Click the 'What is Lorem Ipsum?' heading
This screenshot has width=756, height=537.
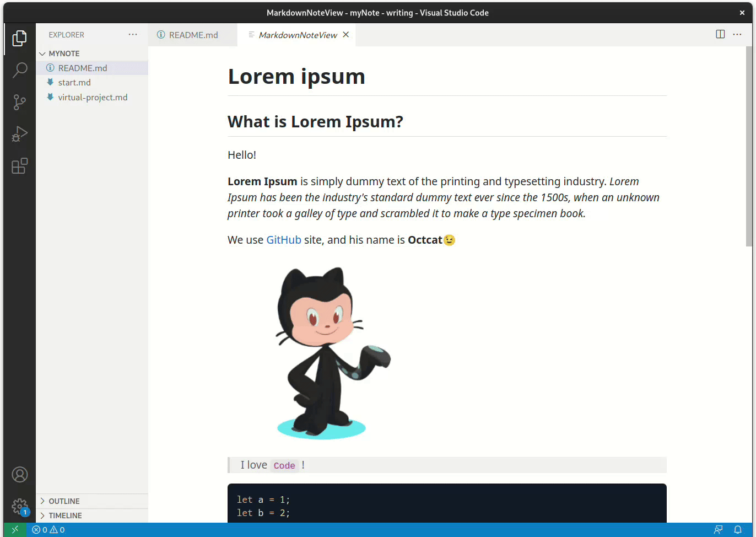pyautogui.click(x=315, y=121)
